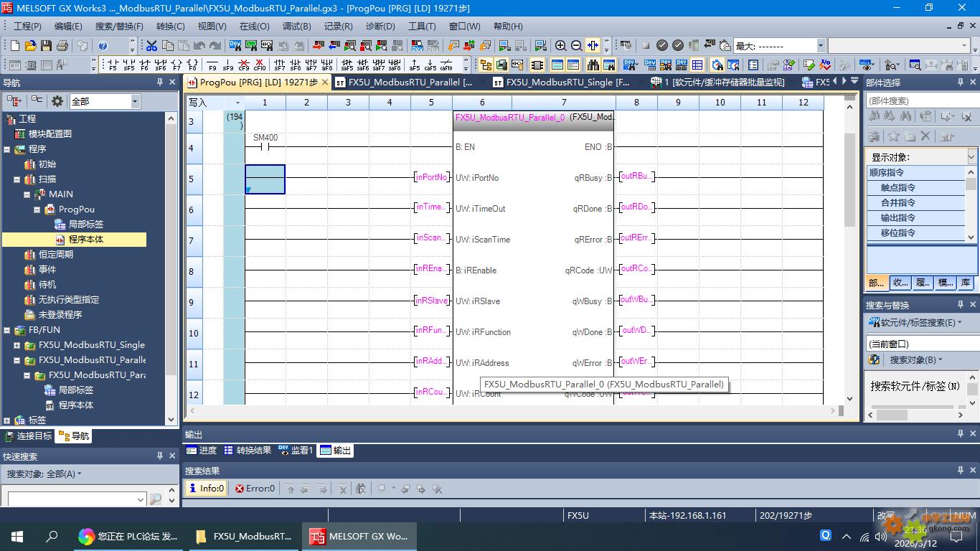Click the Zoom In magnifier icon
Screen dimensions: 980x551
click(x=560, y=45)
